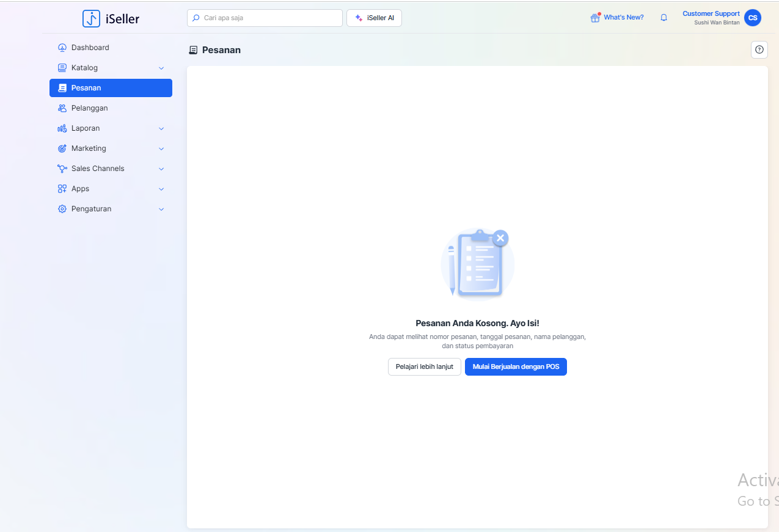Screen dimensions: 779x532
Task: Expand the Sales Channels chevron
Action: click(x=161, y=169)
